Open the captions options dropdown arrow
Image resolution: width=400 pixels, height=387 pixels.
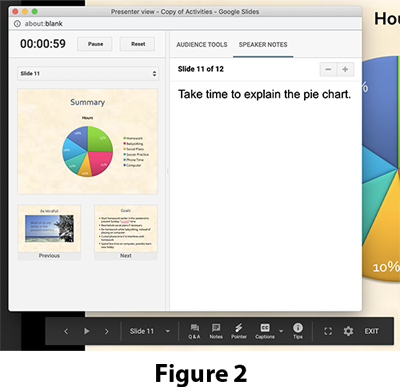click(281, 331)
